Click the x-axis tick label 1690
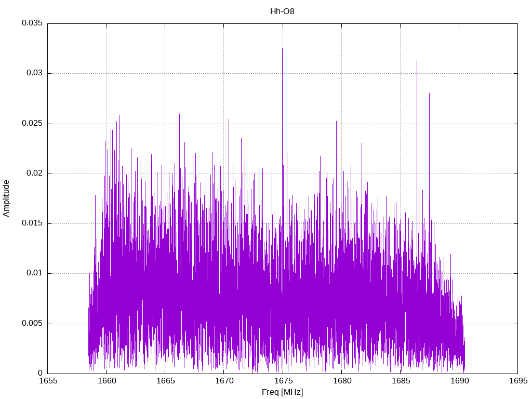Image resolution: width=532 pixels, height=399 pixels. (x=459, y=381)
